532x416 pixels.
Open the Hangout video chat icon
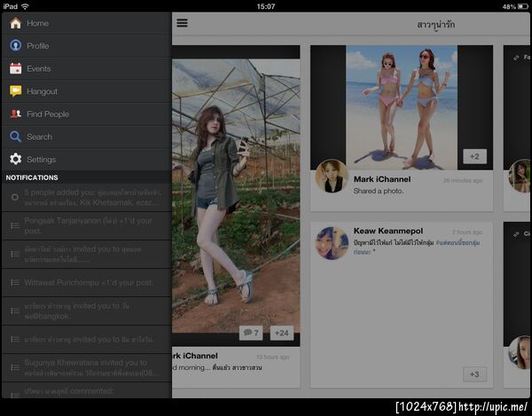(15, 91)
